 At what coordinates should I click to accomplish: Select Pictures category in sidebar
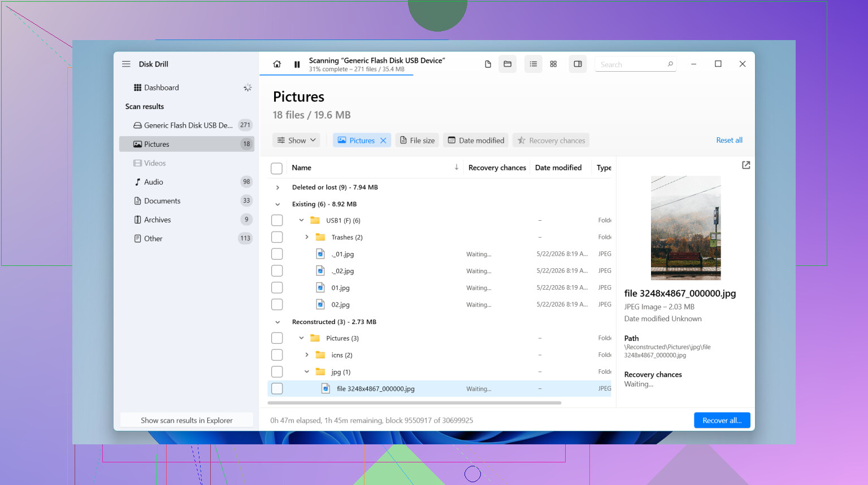pos(186,144)
